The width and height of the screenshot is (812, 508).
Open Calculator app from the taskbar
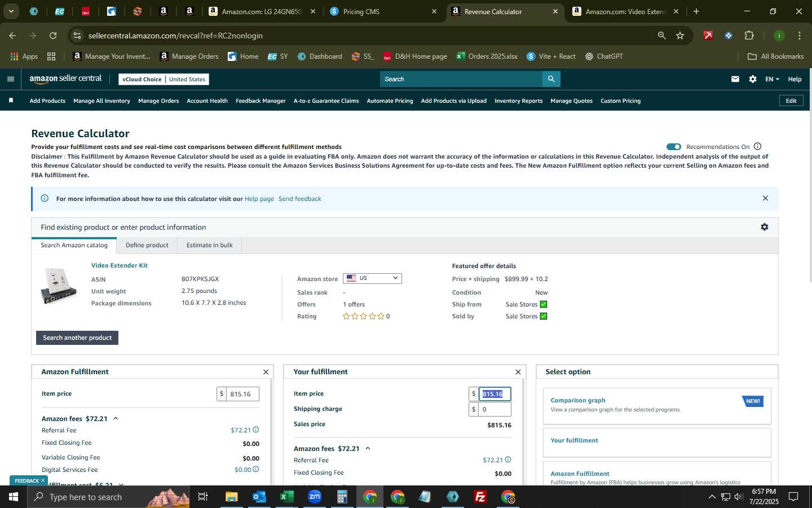point(342,497)
